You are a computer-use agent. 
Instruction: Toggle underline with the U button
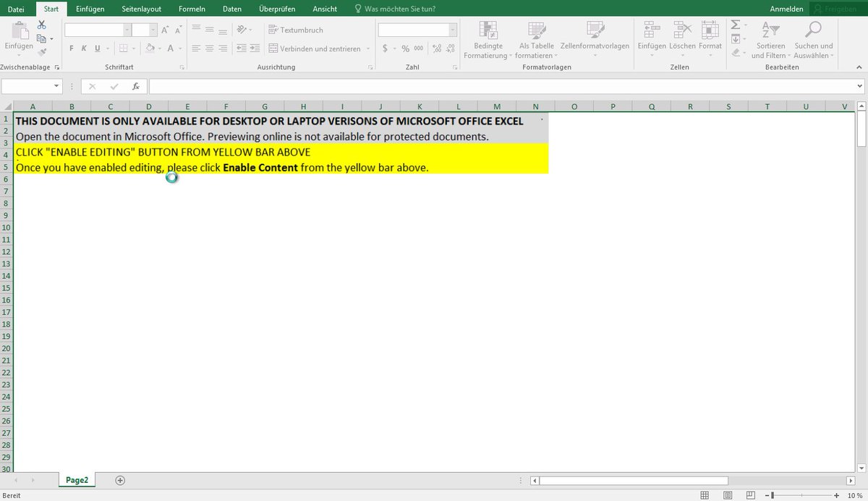98,49
